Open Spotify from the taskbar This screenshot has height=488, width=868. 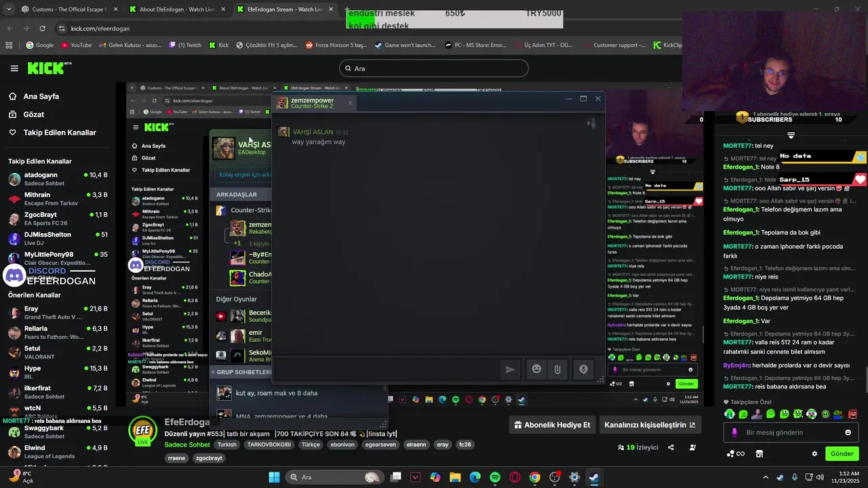(x=495, y=477)
